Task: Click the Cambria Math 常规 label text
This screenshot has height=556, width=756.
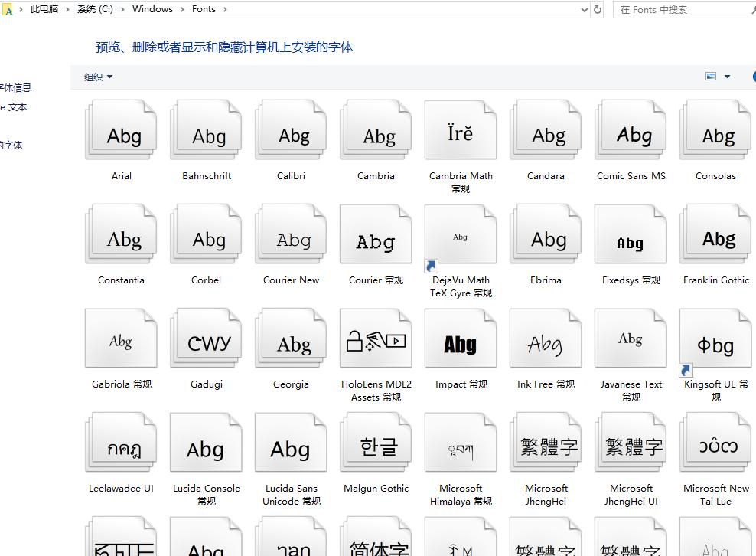Action: pos(461,182)
